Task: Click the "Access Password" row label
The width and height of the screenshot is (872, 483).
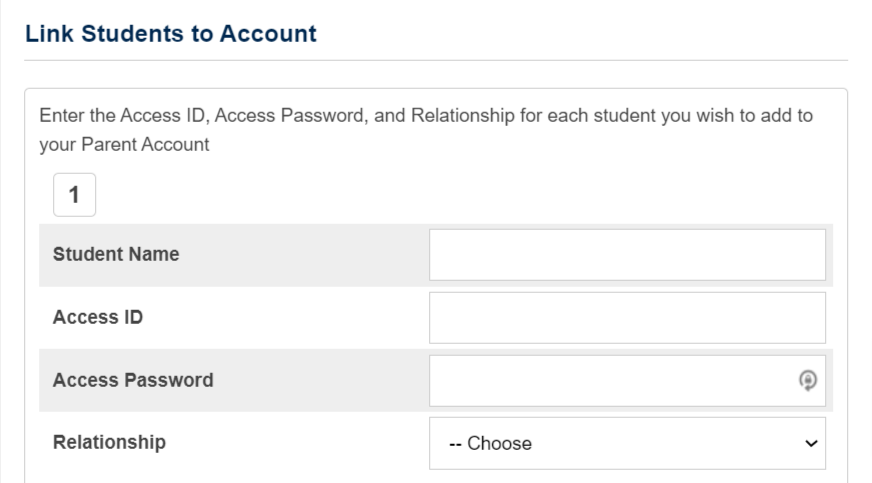Action: (x=132, y=381)
